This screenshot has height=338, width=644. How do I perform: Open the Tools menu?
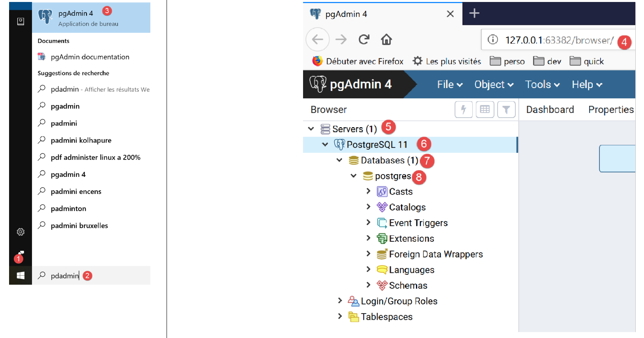[542, 84]
